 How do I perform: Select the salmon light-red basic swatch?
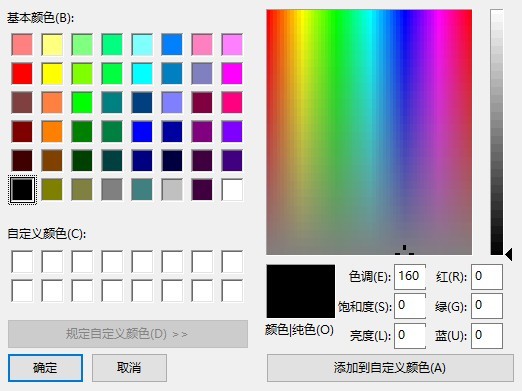22,44
